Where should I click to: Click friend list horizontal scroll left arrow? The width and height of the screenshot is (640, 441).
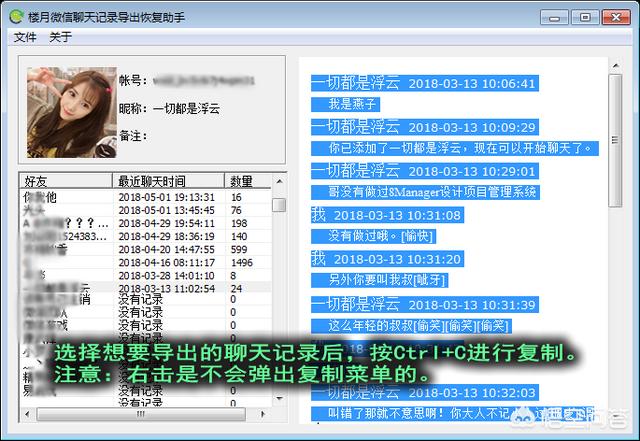tap(27, 414)
